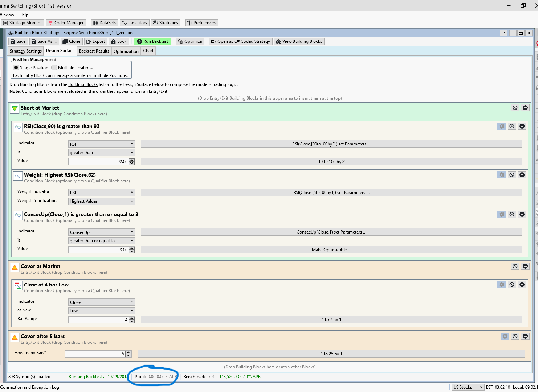
Task: Click the Make Optimizable button
Action: point(331,250)
